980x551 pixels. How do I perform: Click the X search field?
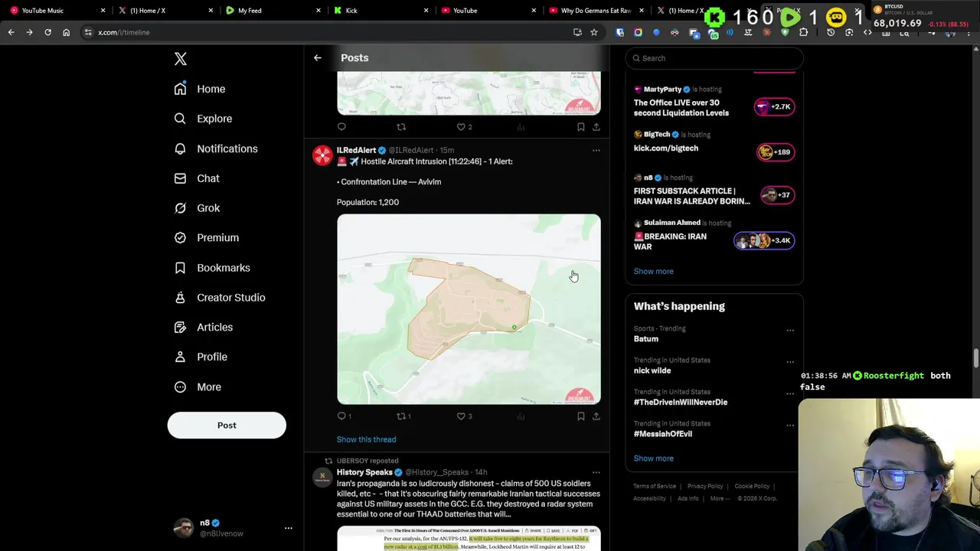click(714, 58)
